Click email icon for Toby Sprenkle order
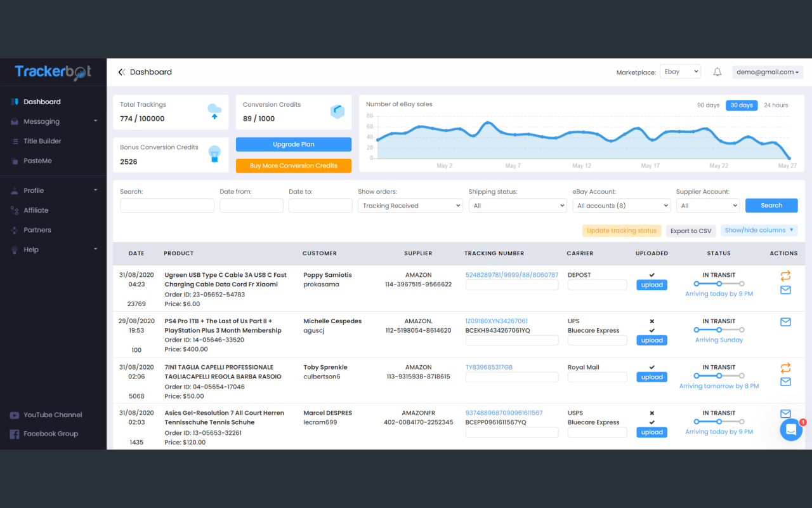Screen dimensions: 812x508 pos(785,382)
